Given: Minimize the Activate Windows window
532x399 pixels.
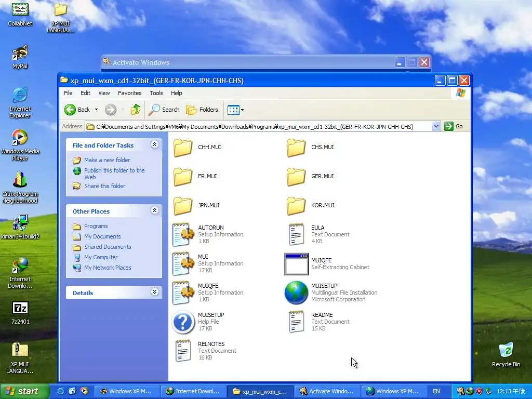Looking at the screenshot, I should click(x=400, y=62).
